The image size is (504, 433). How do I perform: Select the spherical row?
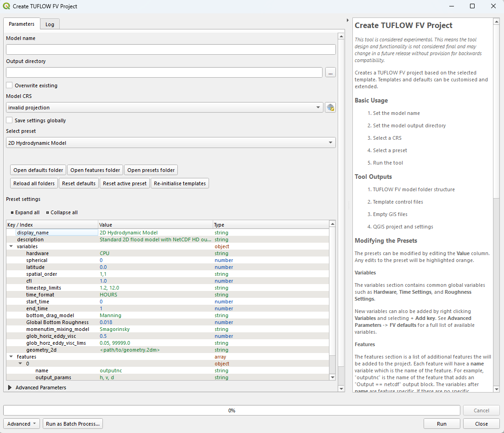[x=168, y=260]
